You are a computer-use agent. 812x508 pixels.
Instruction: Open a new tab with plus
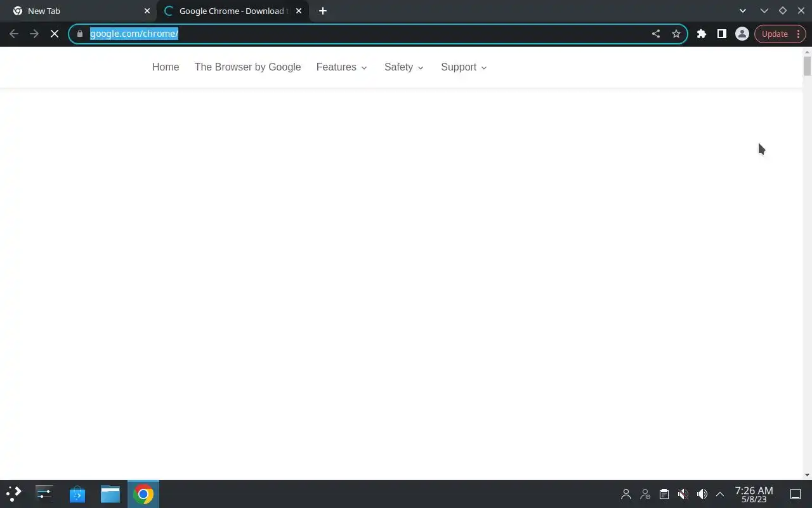pyautogui.click(x=323, y=11)
